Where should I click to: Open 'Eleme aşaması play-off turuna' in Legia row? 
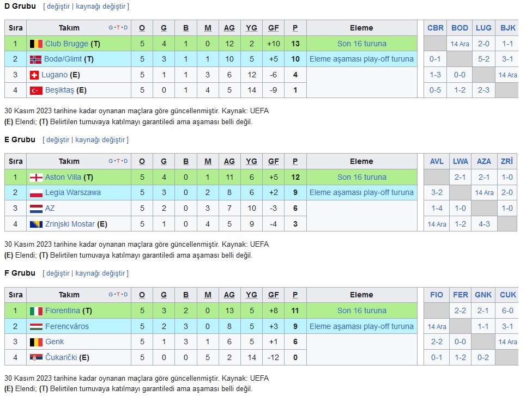(361, 193)
